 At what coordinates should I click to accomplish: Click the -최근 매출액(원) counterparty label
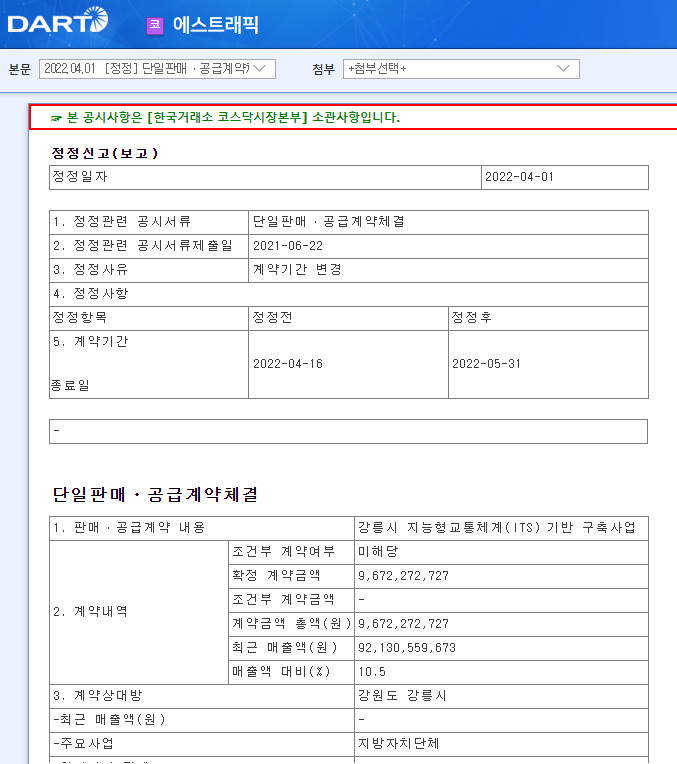(x=109, y=720)
